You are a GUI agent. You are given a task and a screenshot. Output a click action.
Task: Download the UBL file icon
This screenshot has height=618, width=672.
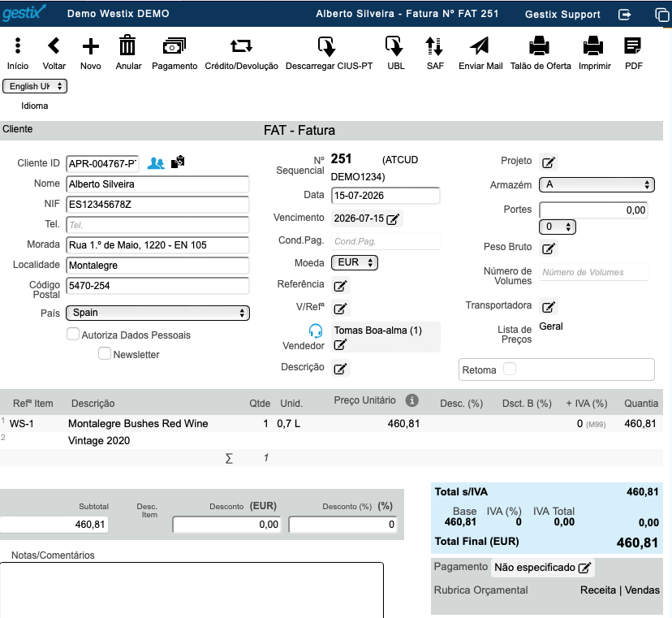coord(394,46)
